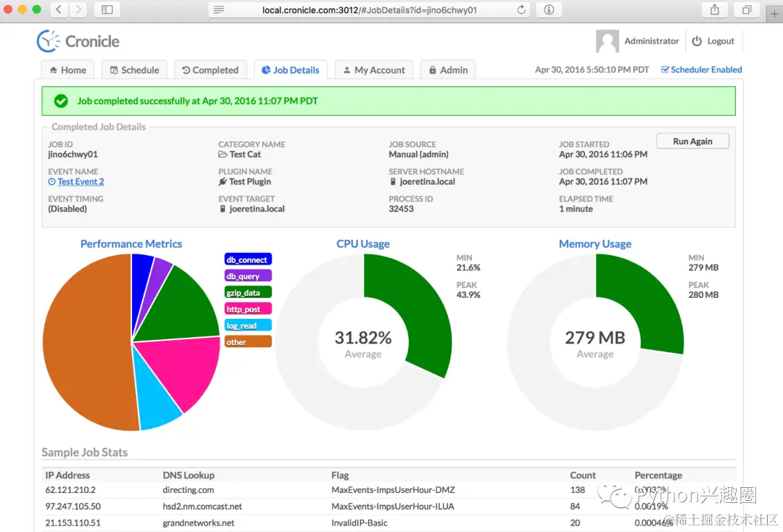This screenshot has width=783, height=532.
Task: Toggle the db_connect legend item
Action: click(248, 259)
